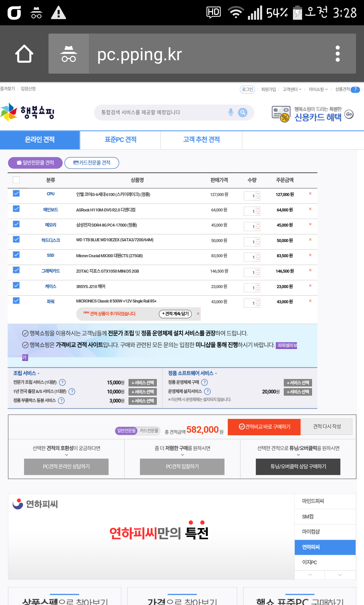The width and height of the screenshot is (364, 605).
Task: Switch to the 고객 추천 견적 tab
Action: coord(201,140)
